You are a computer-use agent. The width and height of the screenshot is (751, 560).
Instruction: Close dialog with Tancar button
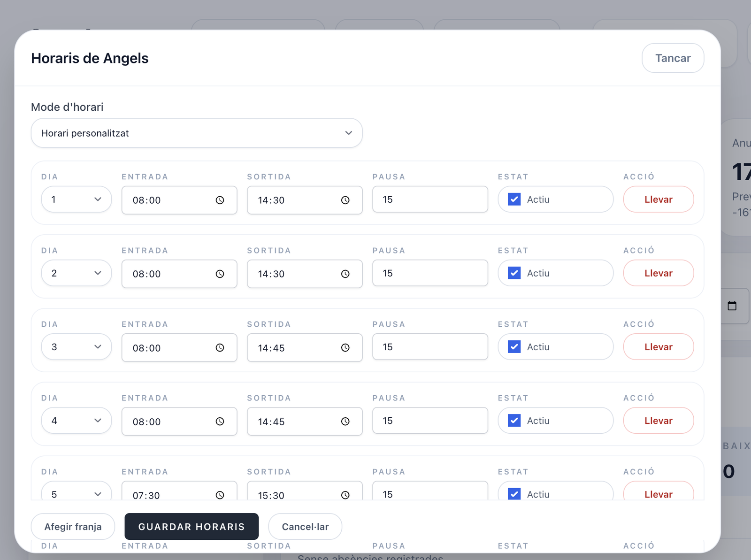click(673, 58)
